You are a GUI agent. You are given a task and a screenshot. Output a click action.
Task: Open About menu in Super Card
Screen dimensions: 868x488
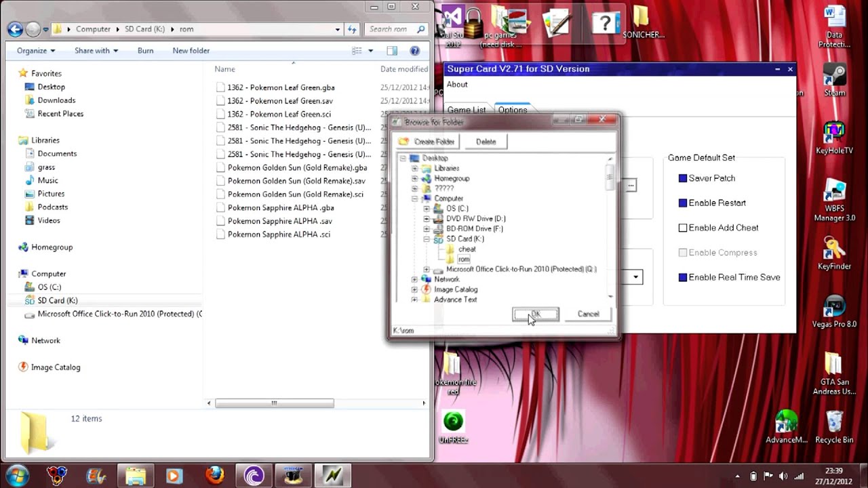pos(457,85)
